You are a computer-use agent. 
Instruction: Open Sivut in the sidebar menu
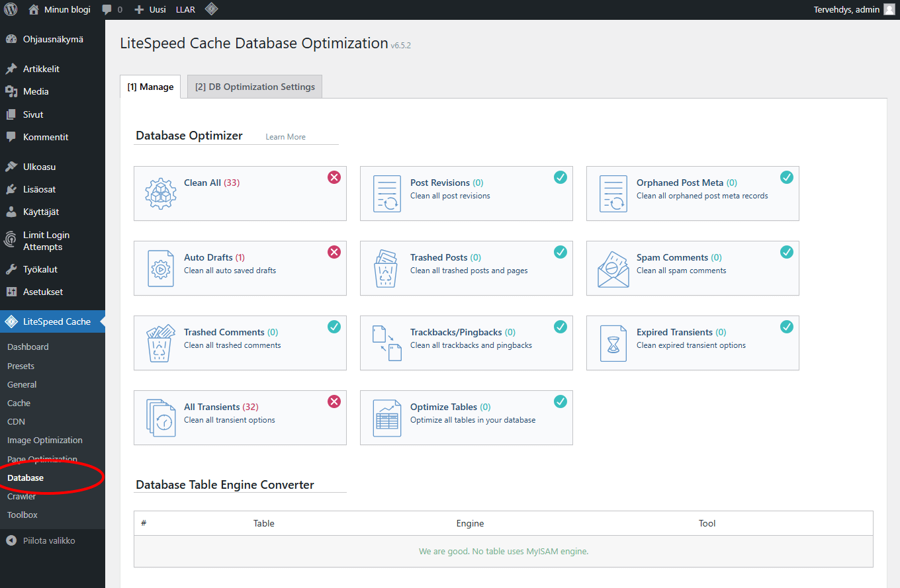[52, 114]
